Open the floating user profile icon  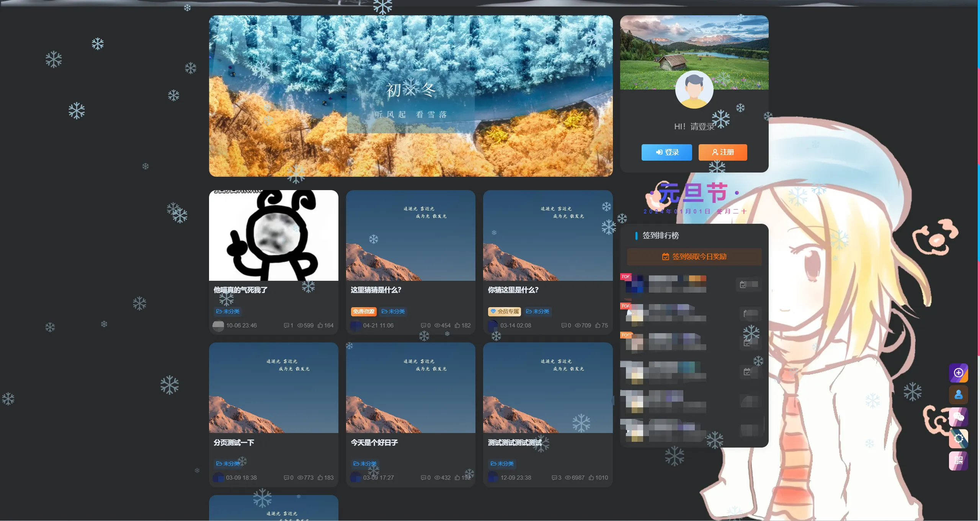click(x=958, y=395)
